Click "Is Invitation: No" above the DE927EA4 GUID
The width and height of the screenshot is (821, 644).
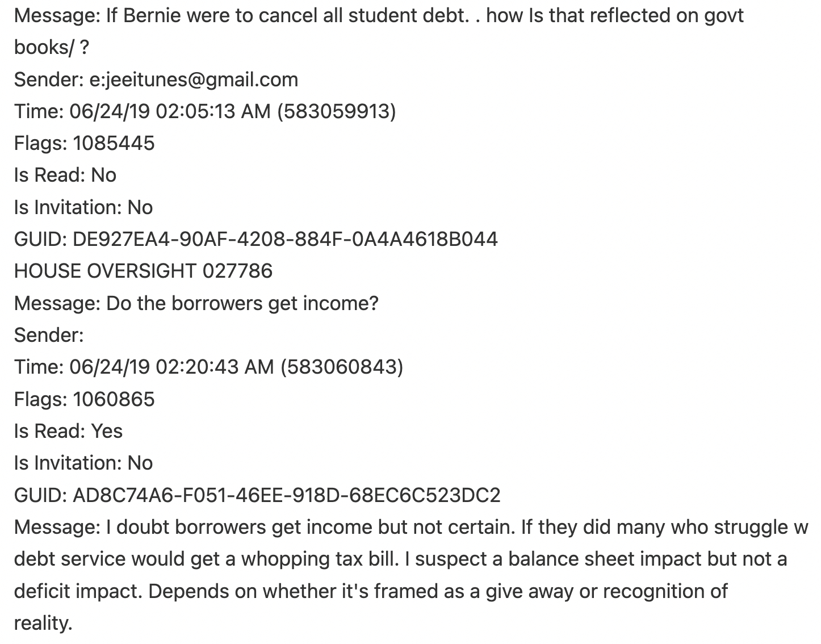[x=83, y=207]
